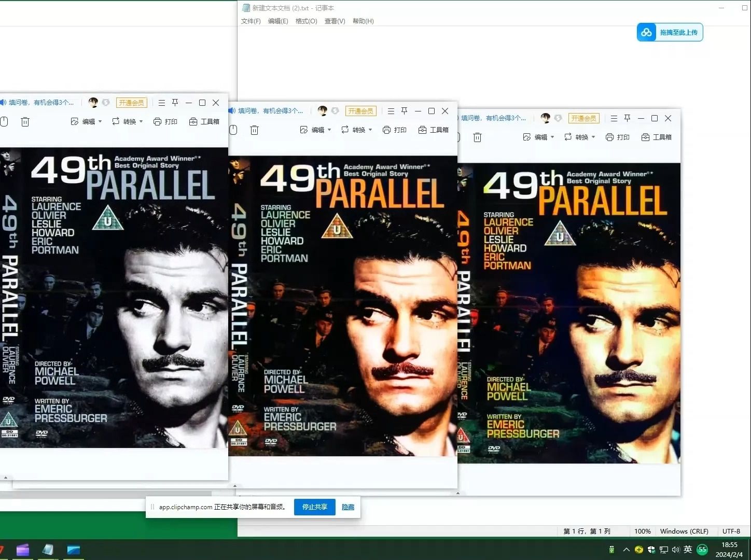Click UTF-8 encoding in status bar
The width and height of the screenshot is (751, 560).
[x=731, y=531]
